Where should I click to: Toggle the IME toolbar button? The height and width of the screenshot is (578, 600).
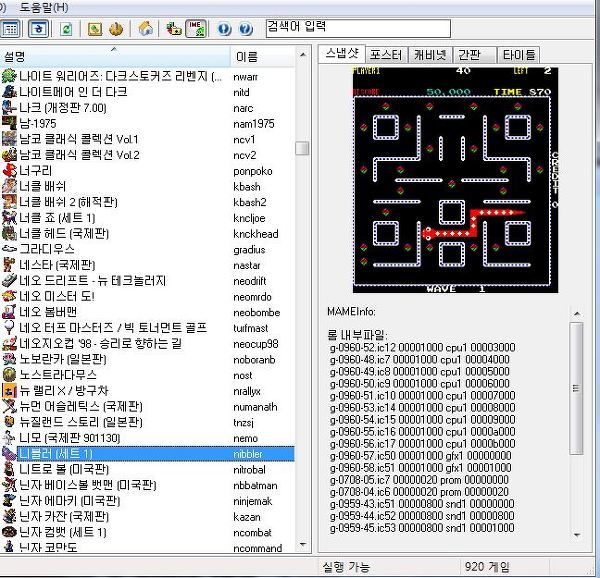pyautogui.click(x=196, y=29)
